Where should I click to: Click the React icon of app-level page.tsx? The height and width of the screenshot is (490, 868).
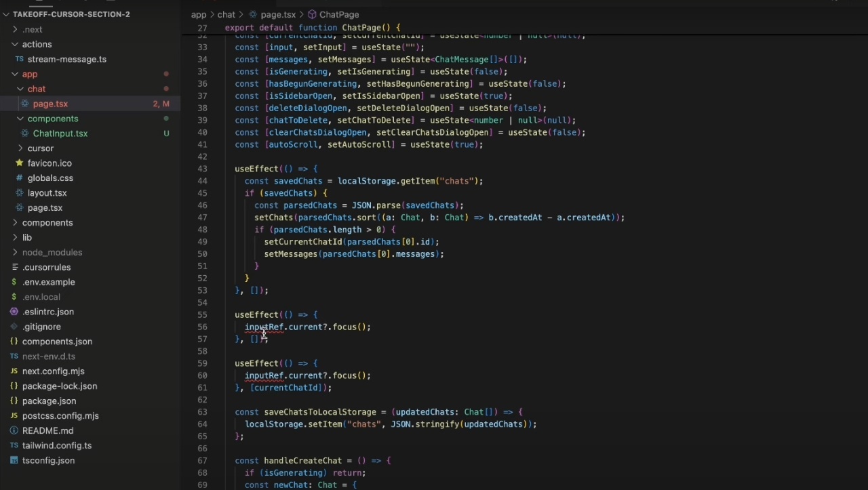coord(20,208)
